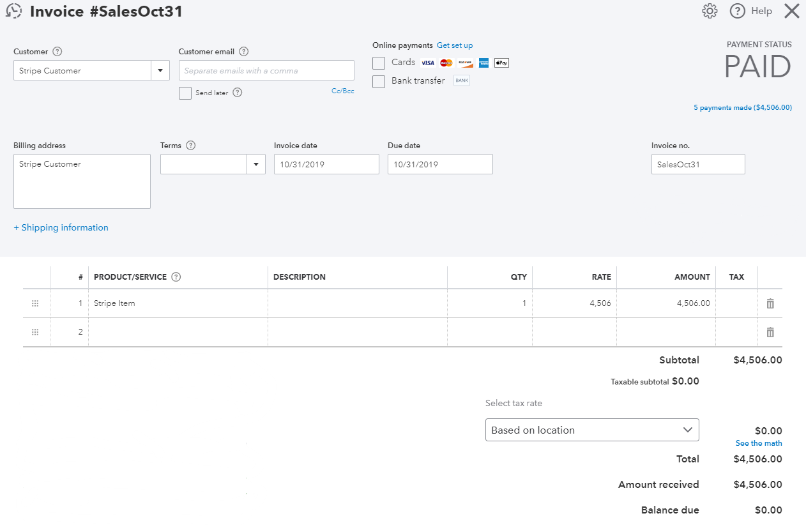Click the description cell of line 1
The height and width of the screenshot is (532, 806).
coord(358,303)
